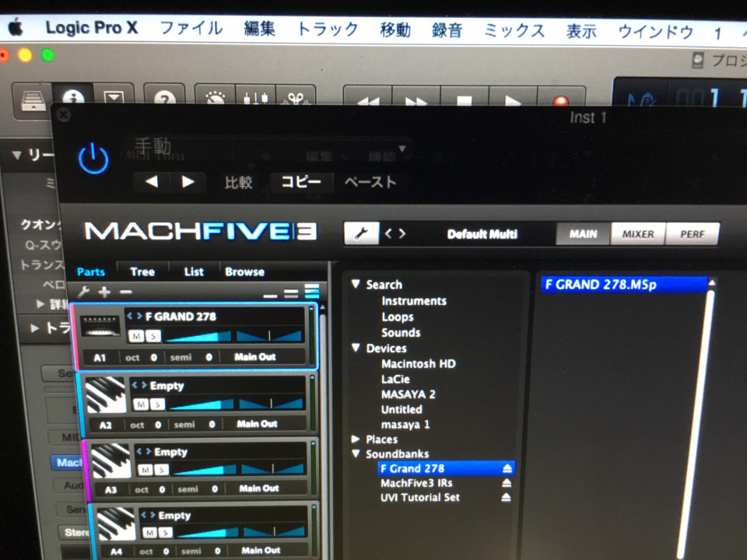
Task: Load the next preset with the right arrow
Action: (188, 181)
